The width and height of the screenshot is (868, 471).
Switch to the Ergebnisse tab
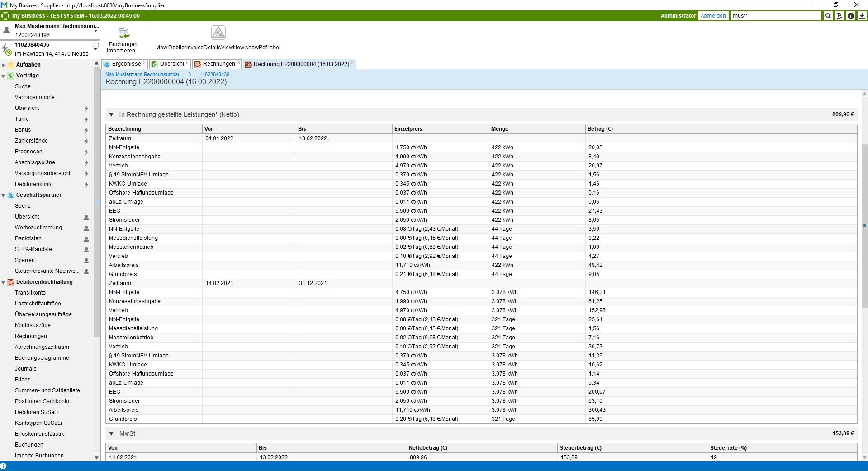pyautogui.click(x=126, y=64)
